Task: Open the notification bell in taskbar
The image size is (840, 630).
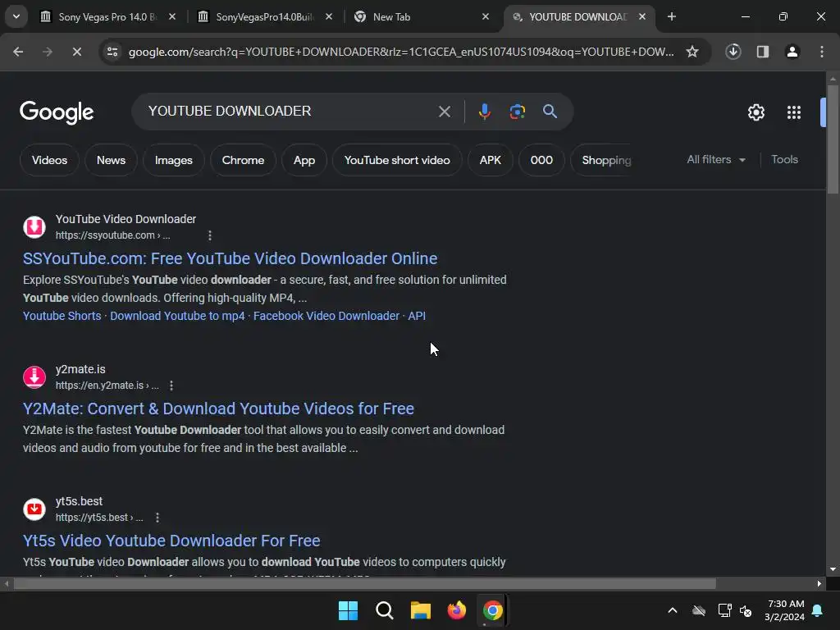Action: [818, 610]
